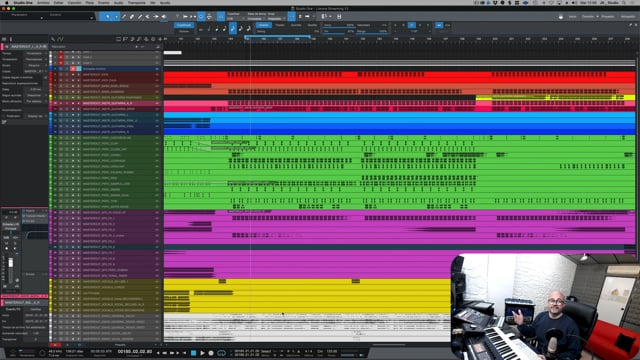This screenshot has height=360, width=640.
Task: Open the Parámetro dropdown arrow
Action: click(41, 18)
